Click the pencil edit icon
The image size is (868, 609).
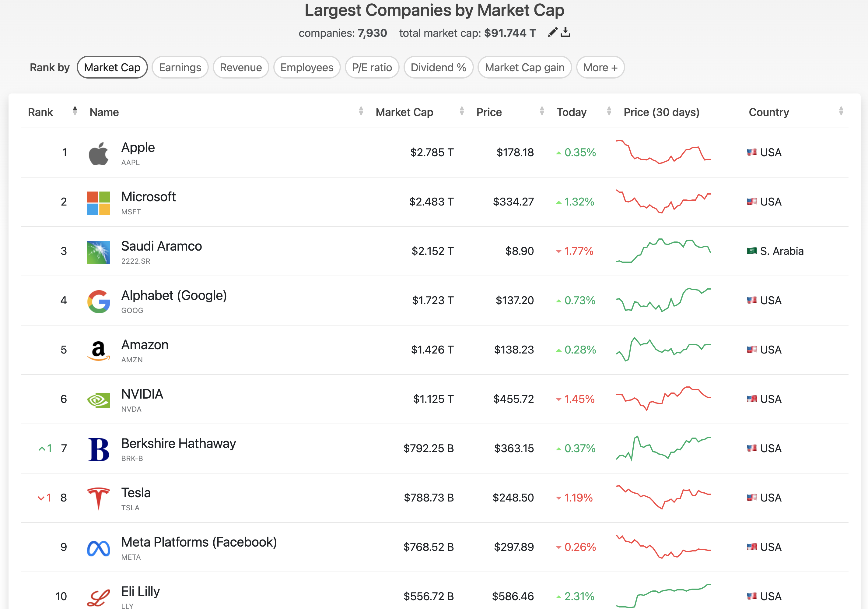[x=552, y=32]
